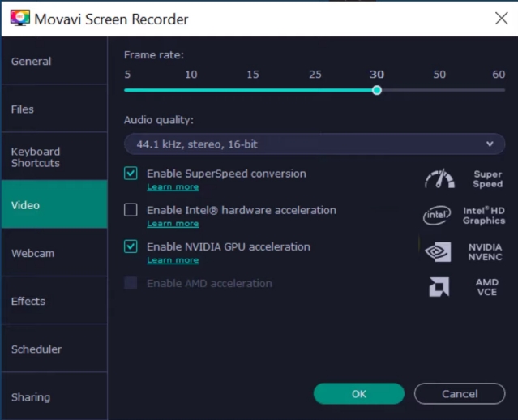Go to the Webcam tab
518x420 pixels.
pyautogui.click(x=54, y=253)
